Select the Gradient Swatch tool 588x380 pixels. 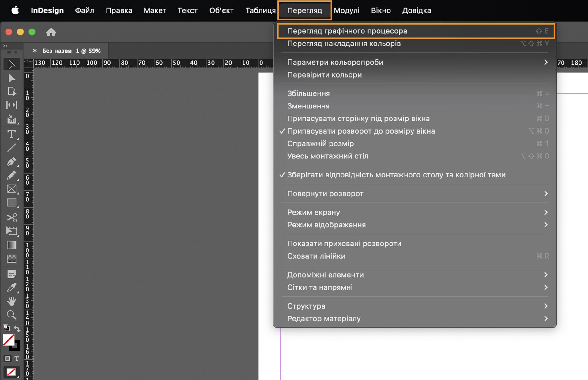coord(12,245)
